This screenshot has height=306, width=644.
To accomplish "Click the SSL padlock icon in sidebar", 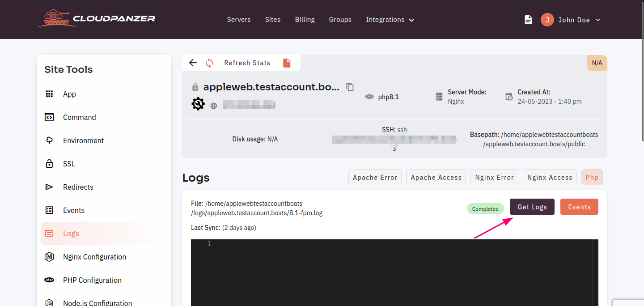I will point(49,164).
